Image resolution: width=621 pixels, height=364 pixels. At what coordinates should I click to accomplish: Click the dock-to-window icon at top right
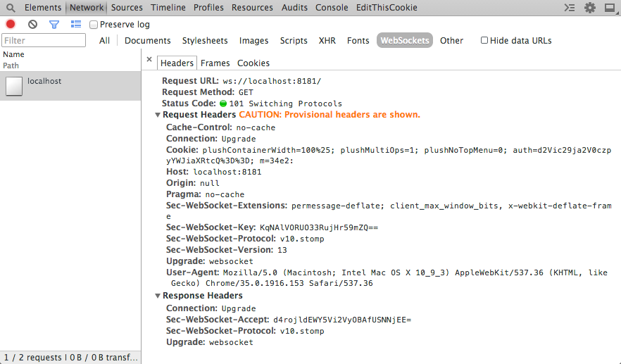[x=610, y=8]
